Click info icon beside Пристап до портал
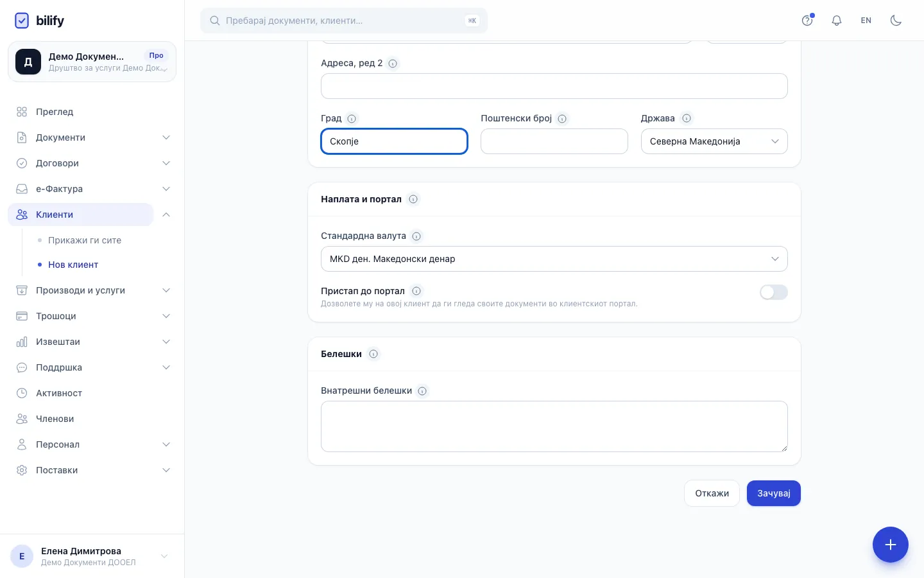This screenshot has width=924, height=578. pyautogui.click(x=416, y=291)
